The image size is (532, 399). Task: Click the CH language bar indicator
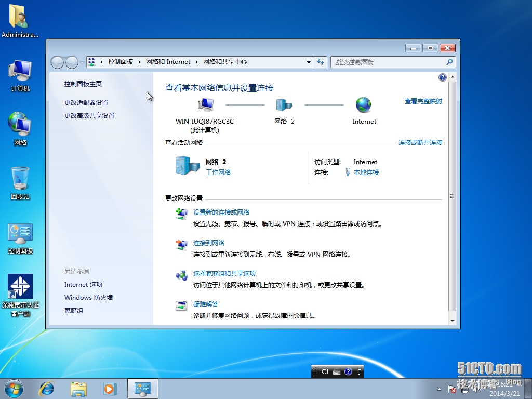[x=325, y=371]
